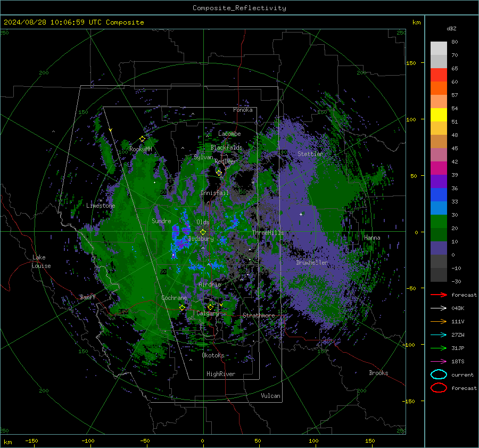Click the Hanna city label
The image size is (479, 448).
pyautogui.click(x=372, y=238)
